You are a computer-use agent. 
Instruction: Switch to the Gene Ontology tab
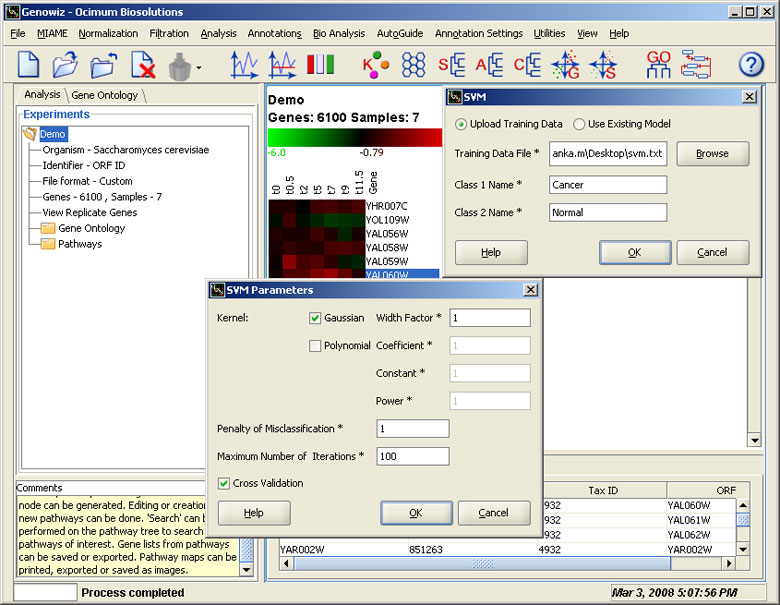click(104, 95)
